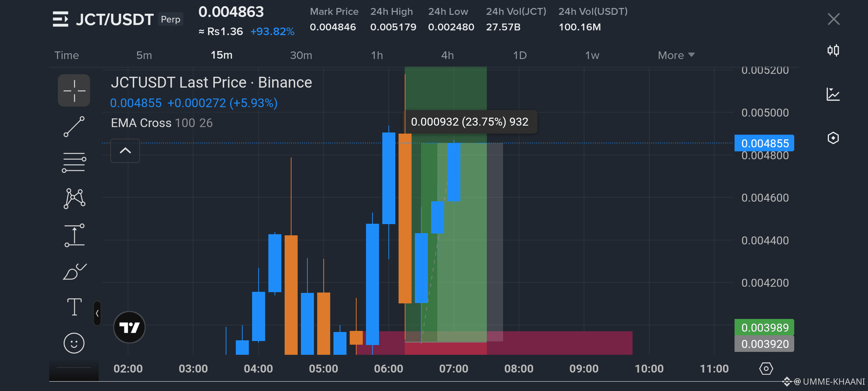Select the 15m timeframe tab
Viewport: 868px width, 391px height.
(222, 55)
